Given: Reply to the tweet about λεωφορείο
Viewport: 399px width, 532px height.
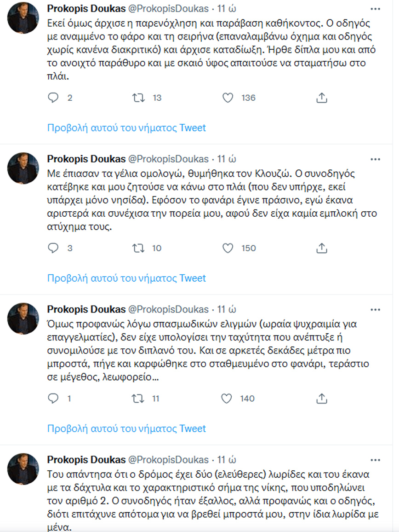Looking at the screenshot, I should pyautogui.click(x=54, y=399).
